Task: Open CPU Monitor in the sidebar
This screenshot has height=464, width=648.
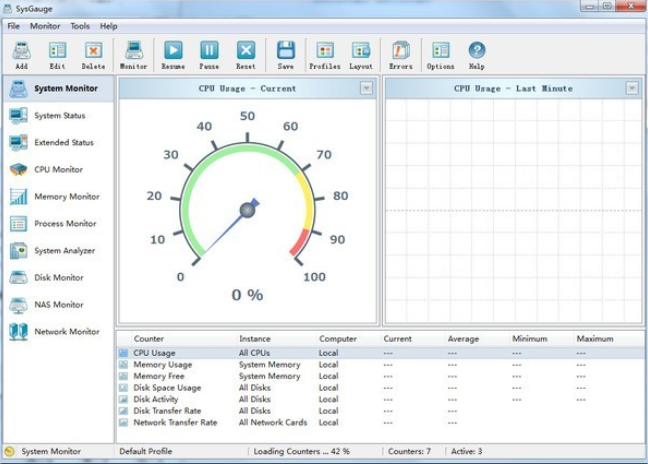Action: coord(59,169)
